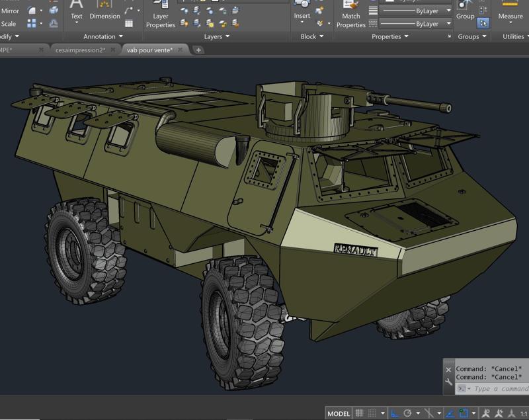
Task: Open the Layer Properties palette
Action: pyautogui.click(x=161, y=20)
